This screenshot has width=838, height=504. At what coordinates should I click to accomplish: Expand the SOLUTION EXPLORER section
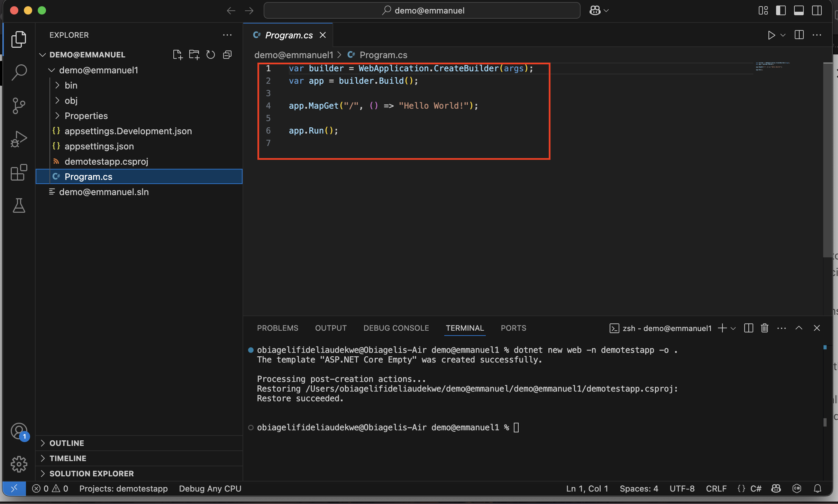click(x=139, y=474)
